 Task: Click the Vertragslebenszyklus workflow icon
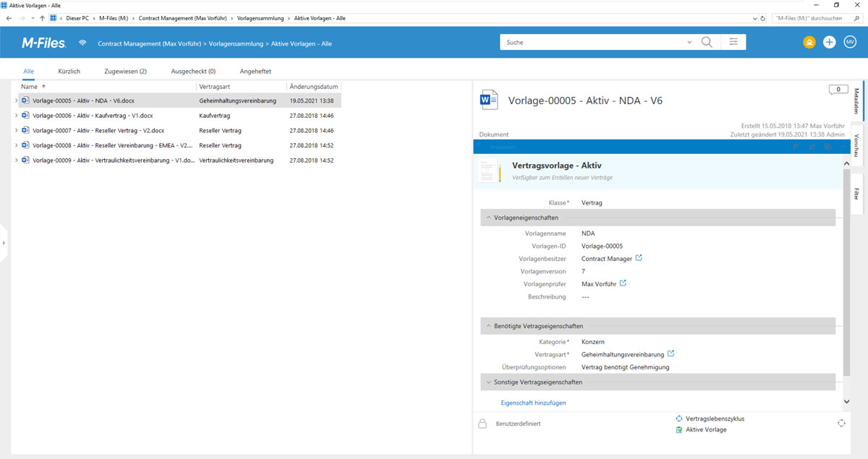pos(678,419)
